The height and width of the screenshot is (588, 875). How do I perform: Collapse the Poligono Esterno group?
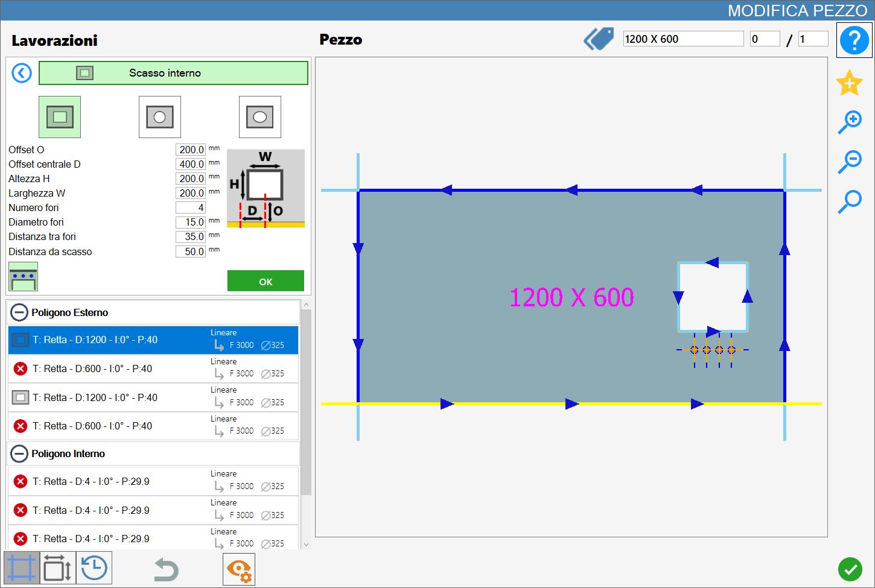coord(19,312)
